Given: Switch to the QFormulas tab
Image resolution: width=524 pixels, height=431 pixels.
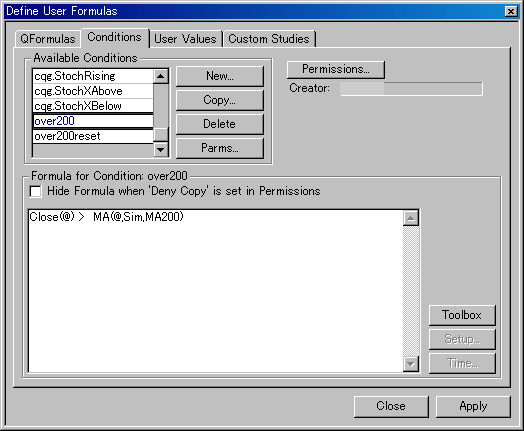Looking at the screenshot, I should [47, 39].
